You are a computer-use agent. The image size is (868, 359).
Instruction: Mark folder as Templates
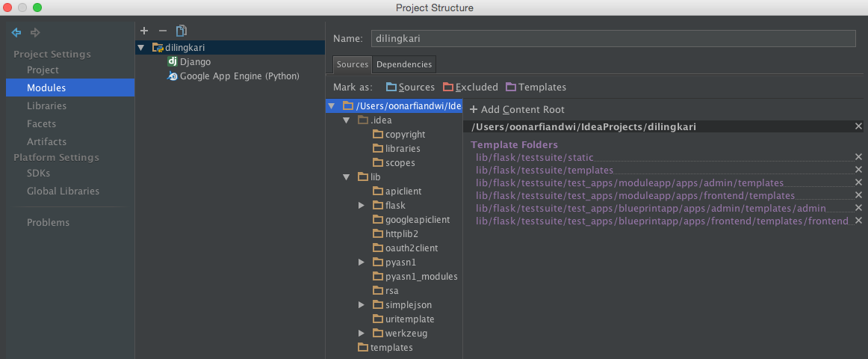(x=536, y=87)
